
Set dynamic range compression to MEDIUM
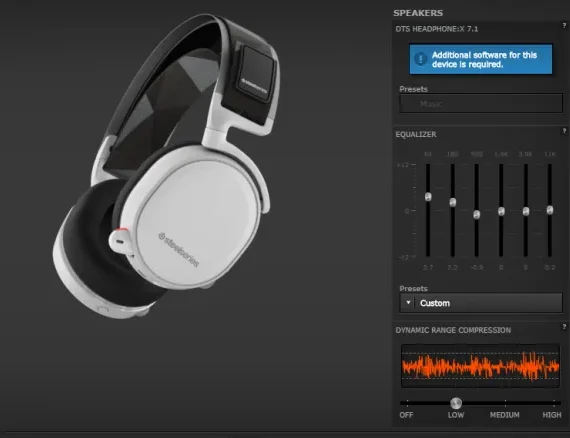coord(505,415)
